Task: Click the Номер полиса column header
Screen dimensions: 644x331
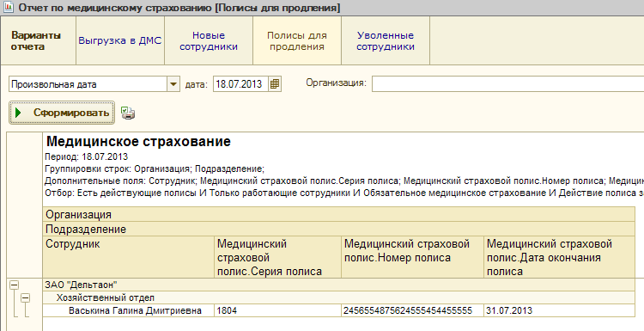Action: point(412,257)
